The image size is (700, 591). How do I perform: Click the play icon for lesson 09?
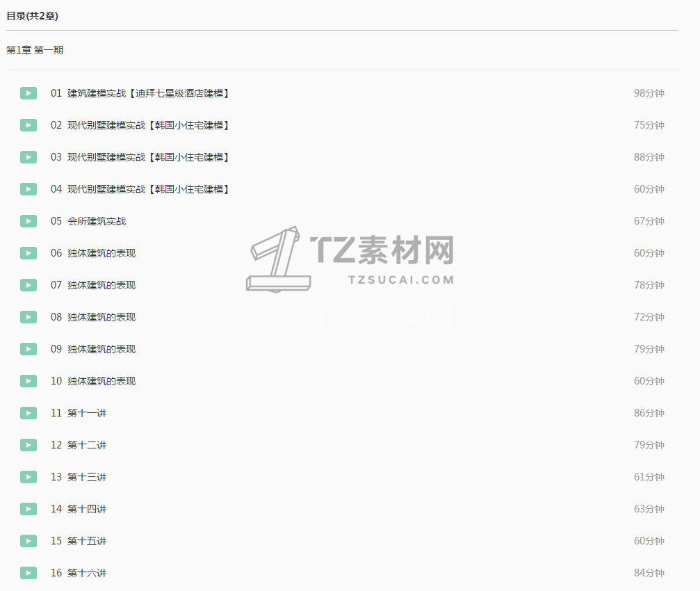click(x=29, y=349)
